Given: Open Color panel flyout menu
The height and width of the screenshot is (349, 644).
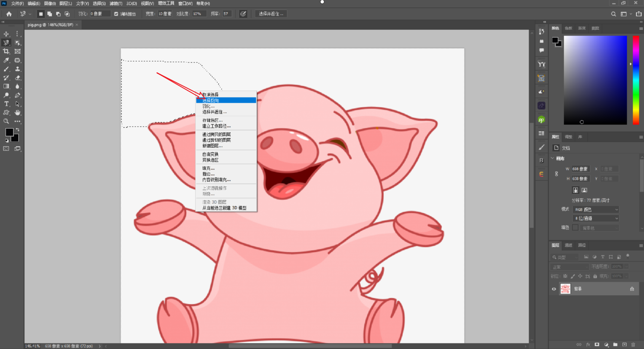Looking at the screenshot, I should [641, 29].
